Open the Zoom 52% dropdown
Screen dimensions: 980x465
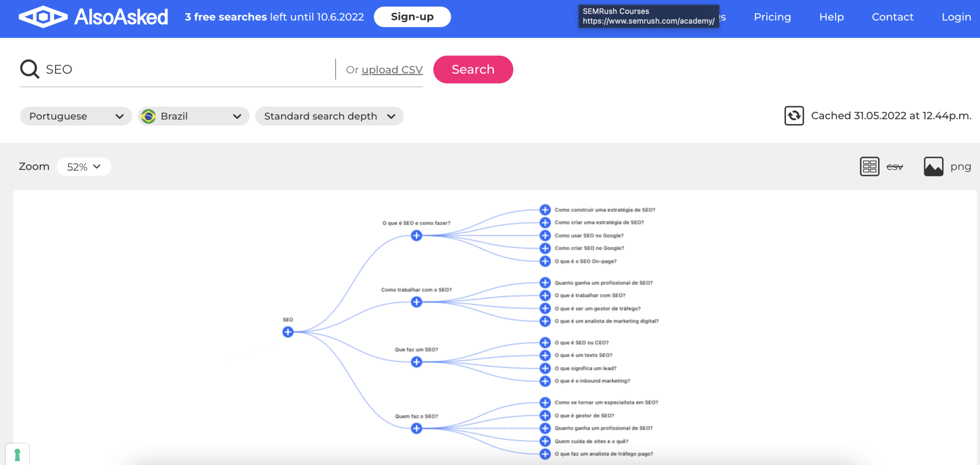pos(83,167)
